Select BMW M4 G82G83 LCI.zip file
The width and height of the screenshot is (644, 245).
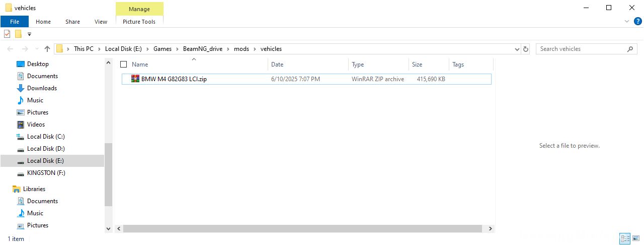click(306, 79)
